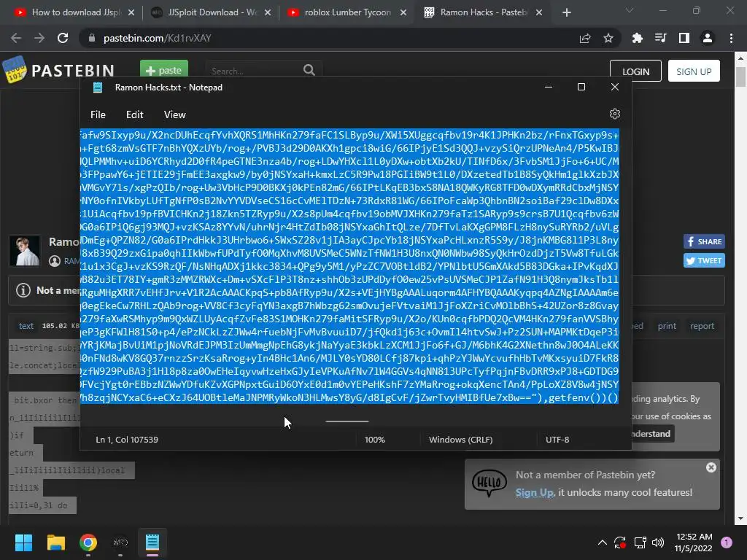Open File Explorer from taskbar

click(55, 542)
